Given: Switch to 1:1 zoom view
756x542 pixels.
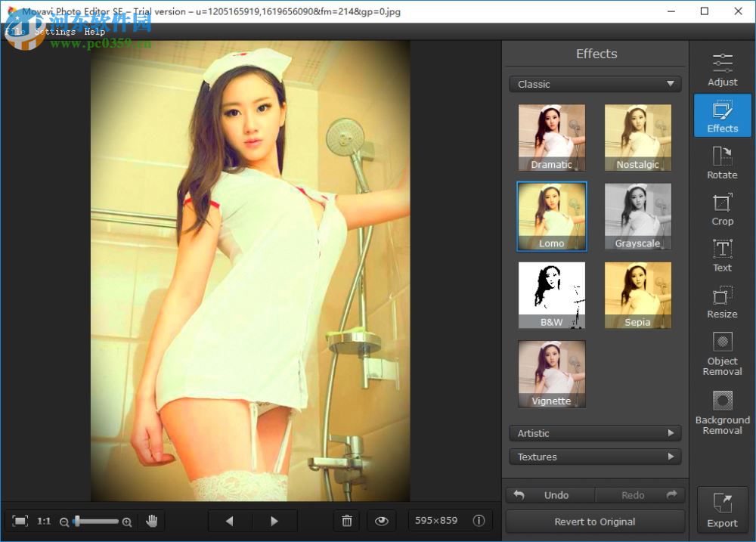Looking at the screenshot, I should [44, 521].
